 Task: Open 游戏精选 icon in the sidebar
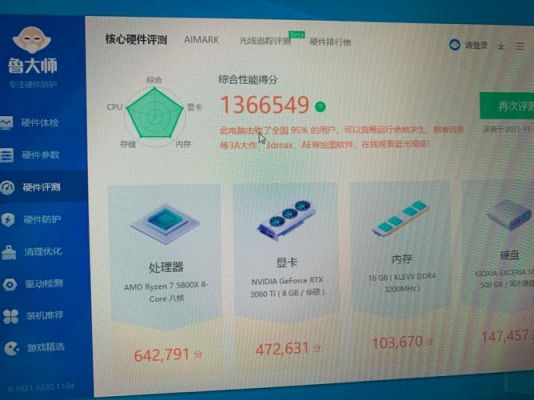pos(12,348)
